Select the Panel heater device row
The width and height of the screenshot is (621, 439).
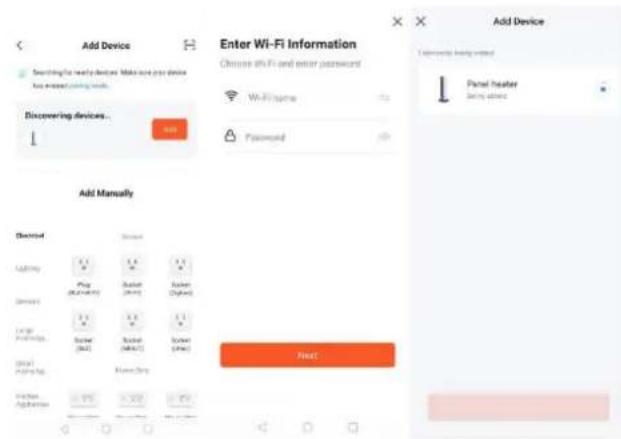pyautogui.click(x=519, y=90)
